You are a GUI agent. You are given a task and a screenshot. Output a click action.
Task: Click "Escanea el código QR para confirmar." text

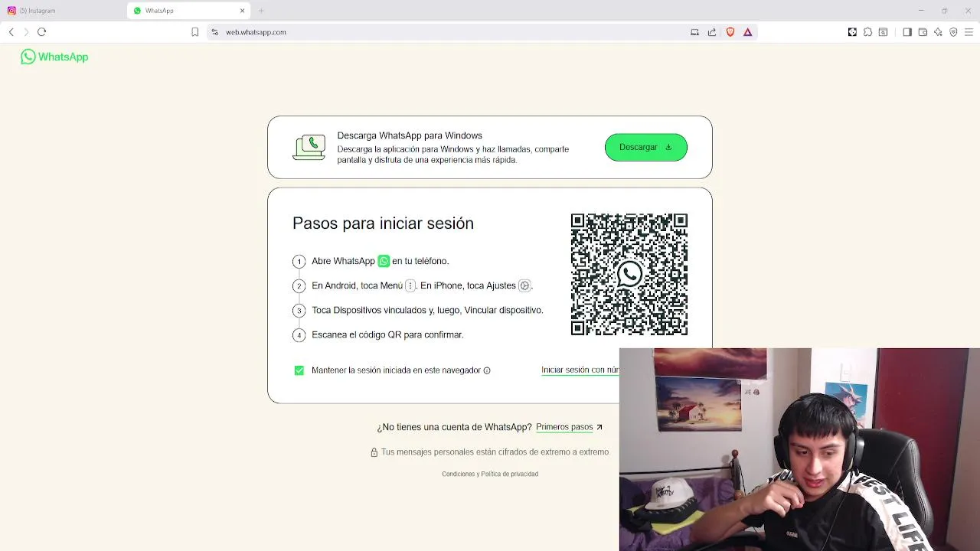click(x=387, y=334)
